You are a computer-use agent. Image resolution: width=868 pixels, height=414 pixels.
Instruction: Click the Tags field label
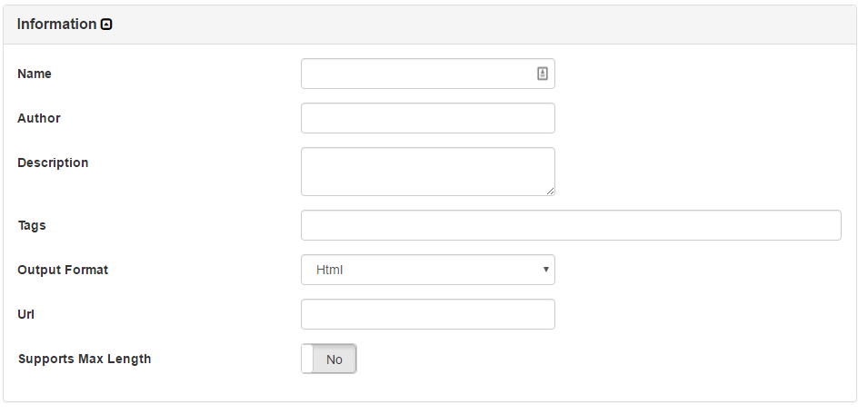coord(32,225)
